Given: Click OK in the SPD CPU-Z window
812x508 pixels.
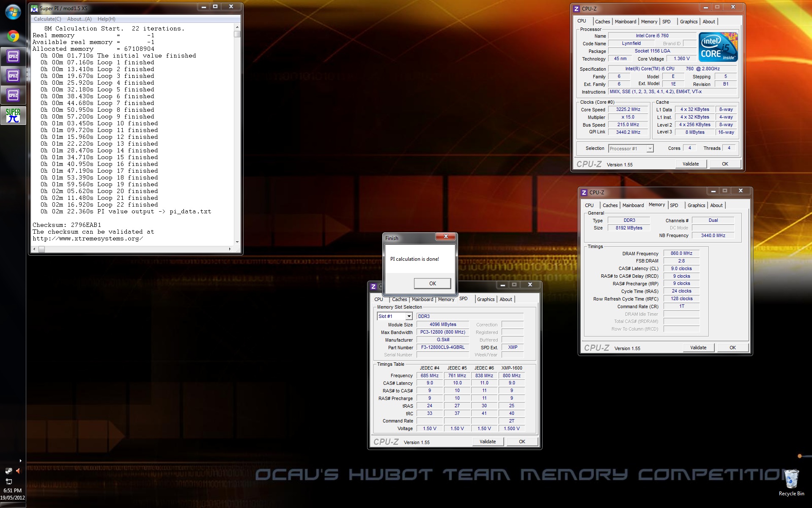Looking at the screenshot, I should pos(522,442).
